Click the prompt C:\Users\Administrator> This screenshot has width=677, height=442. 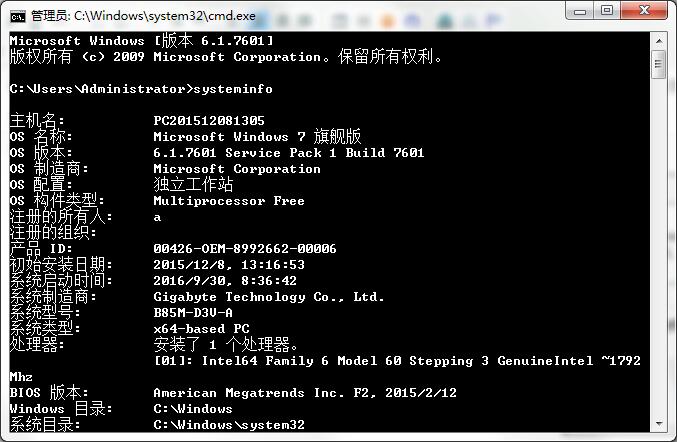[101, 89]
